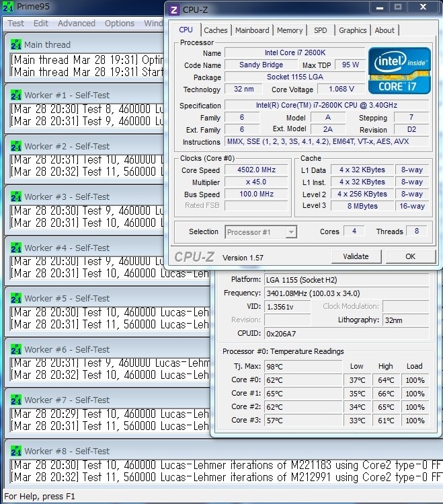Click the Multiplier value x 45.0
The width and height of the screenshot is (443, 504).
[256, 182]
